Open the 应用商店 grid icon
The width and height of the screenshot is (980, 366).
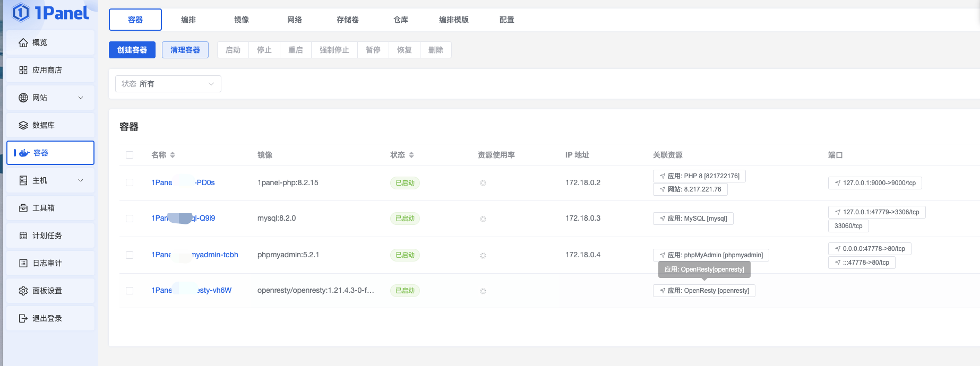(23, 70)
